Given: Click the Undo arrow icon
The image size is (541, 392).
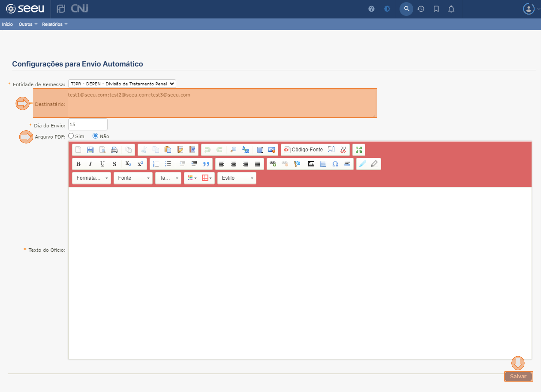Looking at the screenshot, I should (207, 150).
